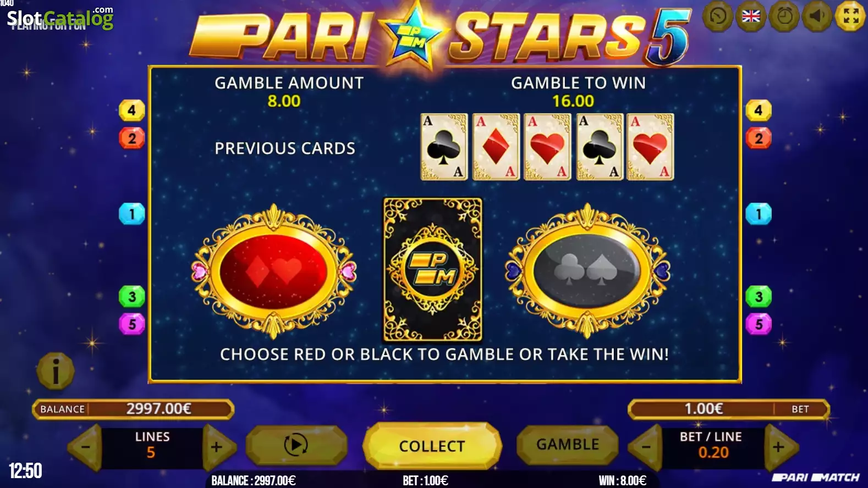Open the game history icon
868x488 pixels.
[x=718, y=16]
